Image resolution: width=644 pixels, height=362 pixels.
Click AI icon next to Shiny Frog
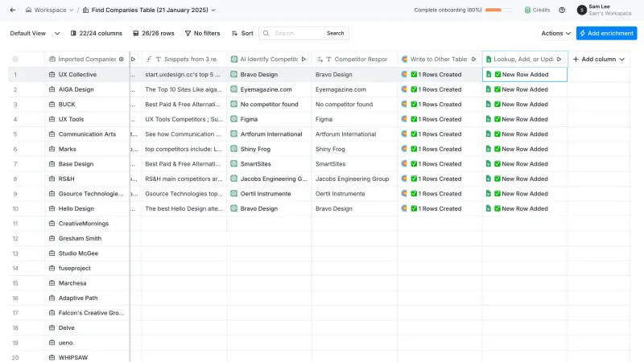click(x=233, y=149)
